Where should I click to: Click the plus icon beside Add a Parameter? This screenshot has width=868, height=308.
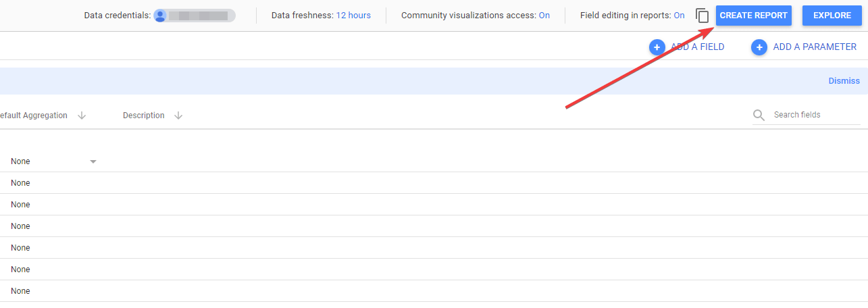point(759,47)
